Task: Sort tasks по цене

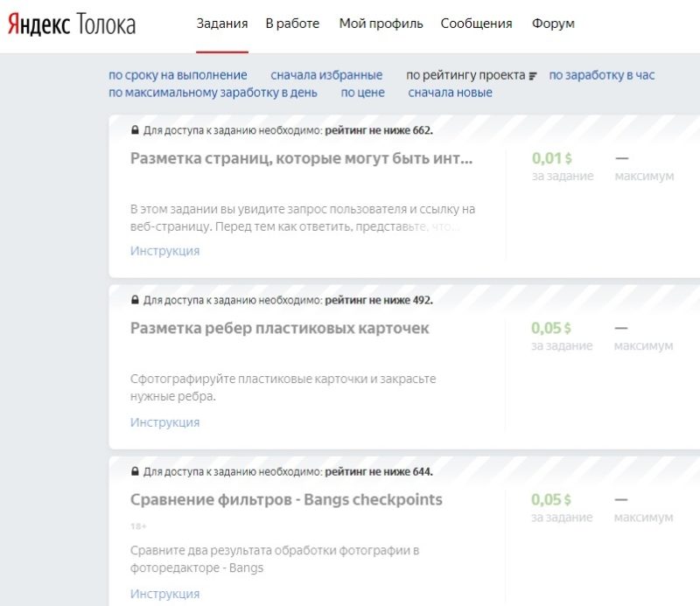Action: click(362, 93)
